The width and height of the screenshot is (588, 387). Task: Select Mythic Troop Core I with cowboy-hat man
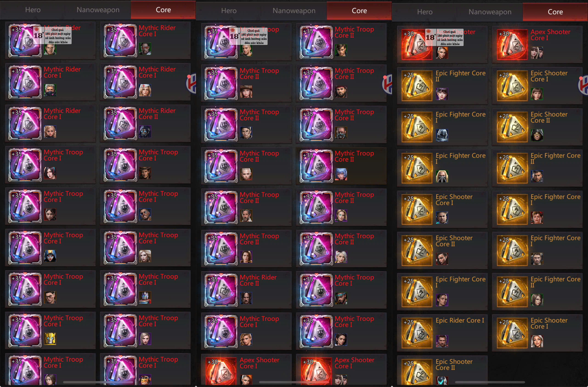click(145, 165)
